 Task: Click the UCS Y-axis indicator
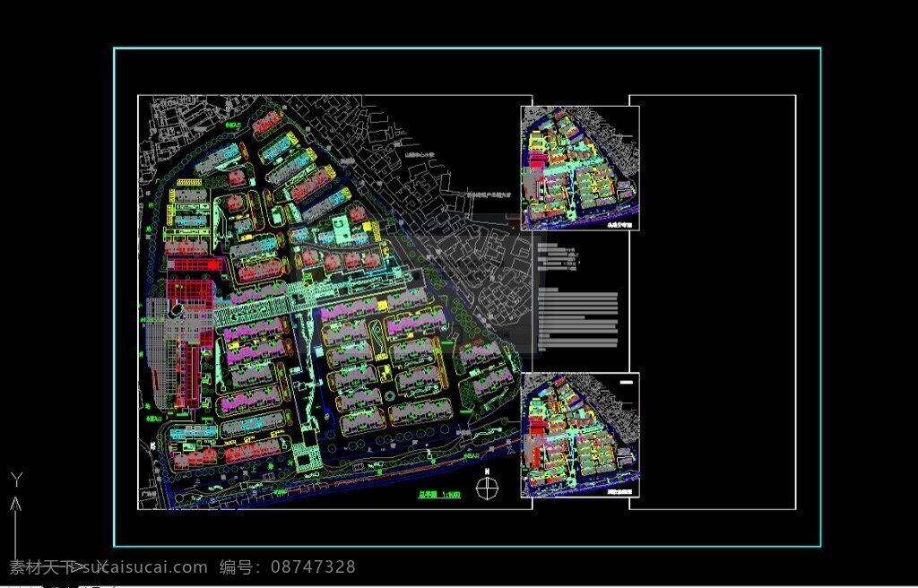coord(16,515)
